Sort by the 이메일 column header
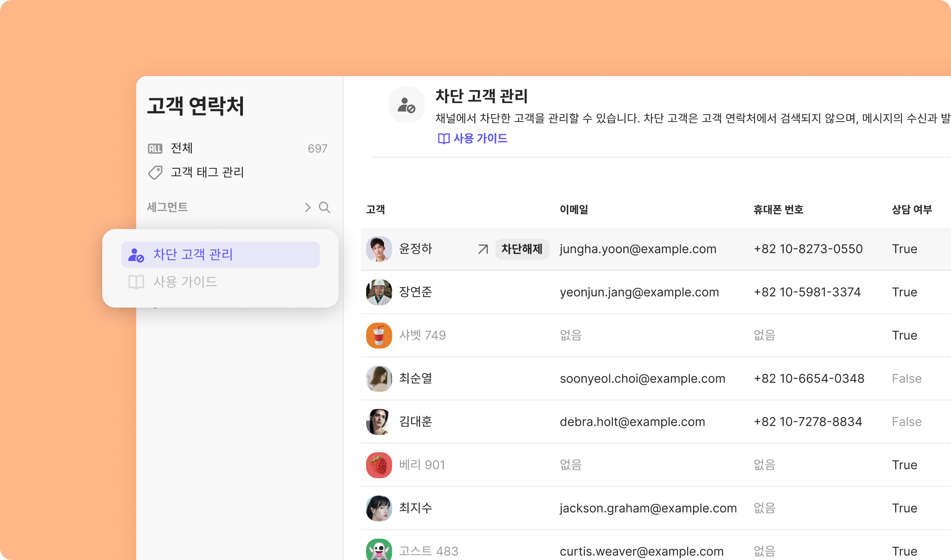The height and width of the screenshot is (560, 951). pos(574,210)
